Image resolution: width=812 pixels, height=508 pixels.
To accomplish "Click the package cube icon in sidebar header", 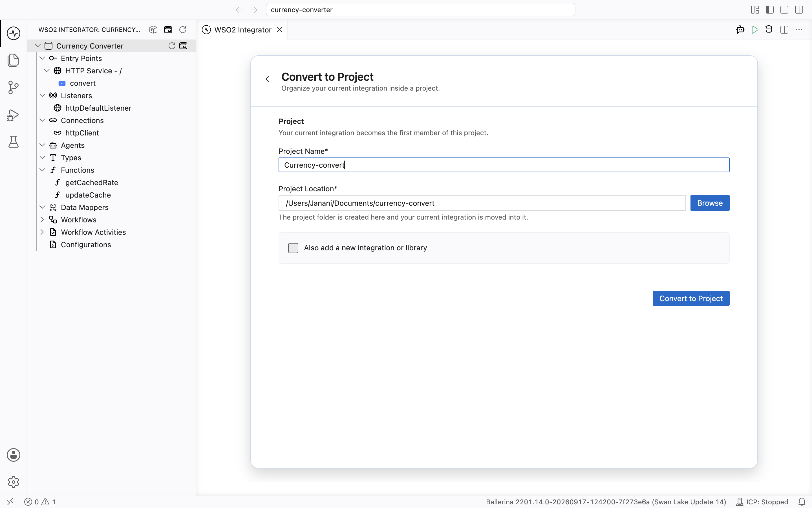I will point(153,30).
